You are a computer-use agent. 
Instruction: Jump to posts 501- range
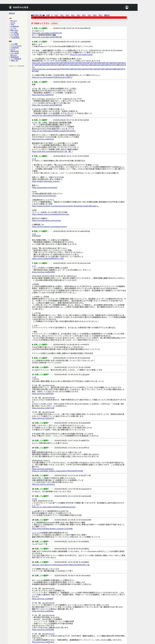coord(78,15)
